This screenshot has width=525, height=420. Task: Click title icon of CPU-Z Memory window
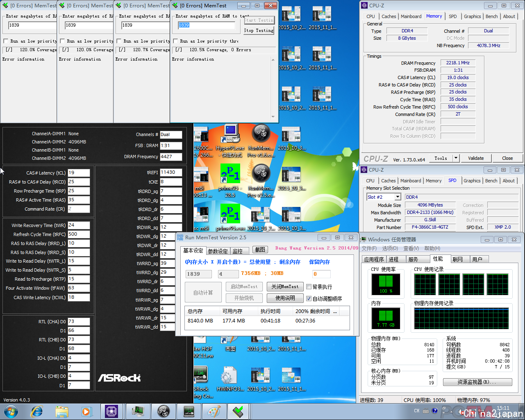coord(364,5)
